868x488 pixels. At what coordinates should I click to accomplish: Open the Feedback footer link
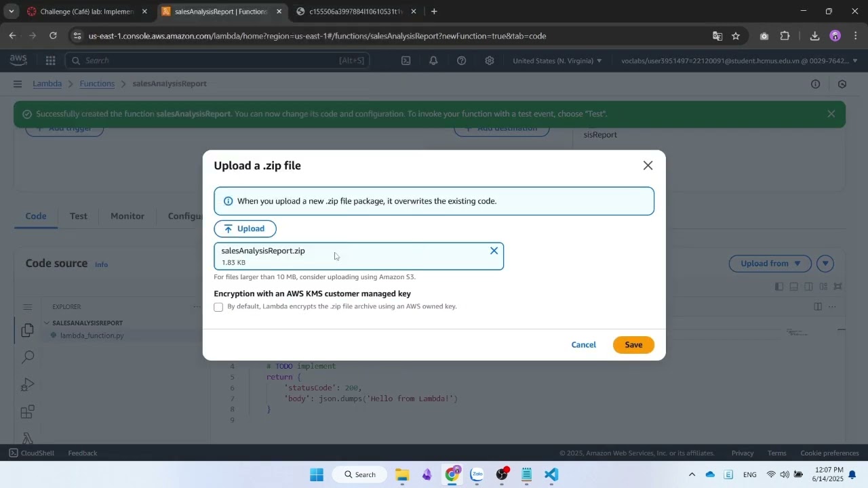[83, 453]
